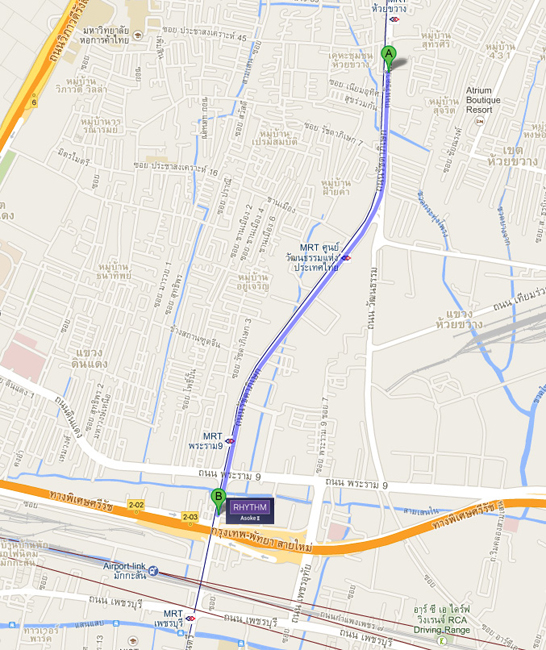Click the Atrium Boutique Resort label
Screen dimensions: 546x650
point(483,100)
